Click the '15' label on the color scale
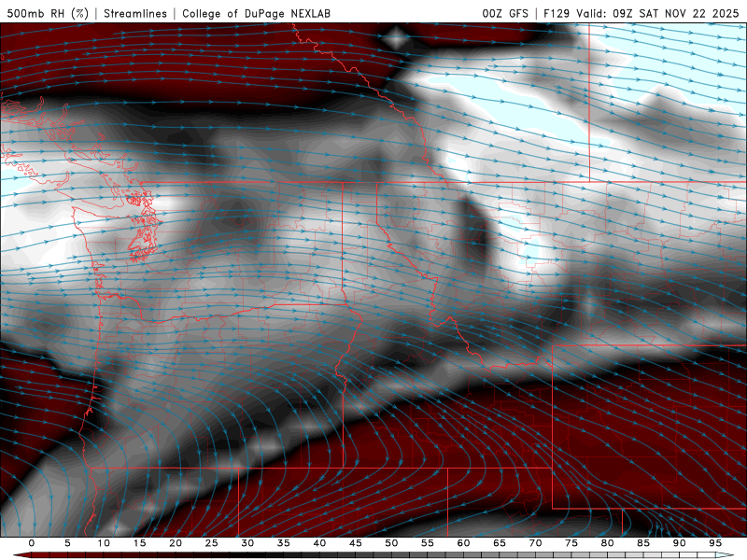Screen dimensions: 747x560 139,543
